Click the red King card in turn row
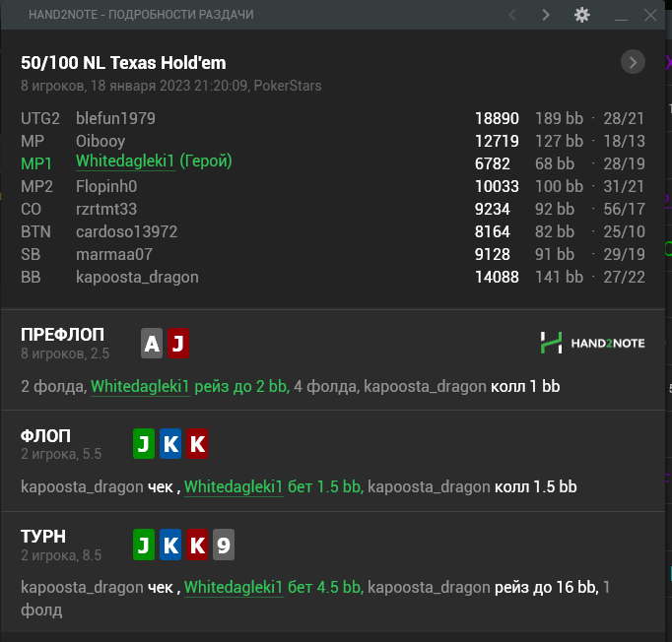The height and width of the screenshot is (642, 672). [x=197, y=545]
